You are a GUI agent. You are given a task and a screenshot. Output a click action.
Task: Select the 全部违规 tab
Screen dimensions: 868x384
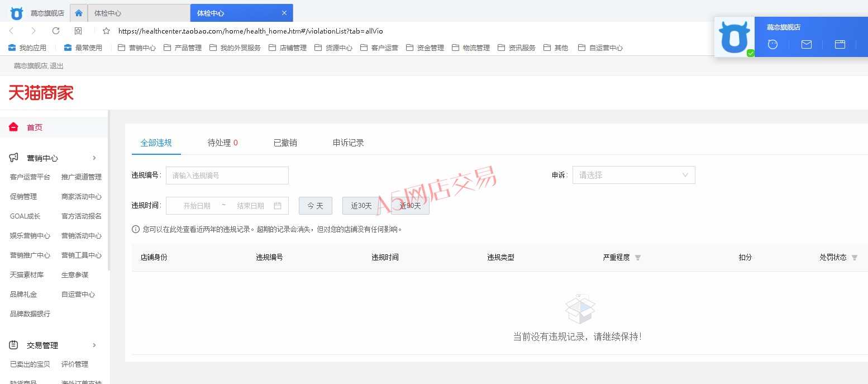pyautogui.click(x=156, y=143)
